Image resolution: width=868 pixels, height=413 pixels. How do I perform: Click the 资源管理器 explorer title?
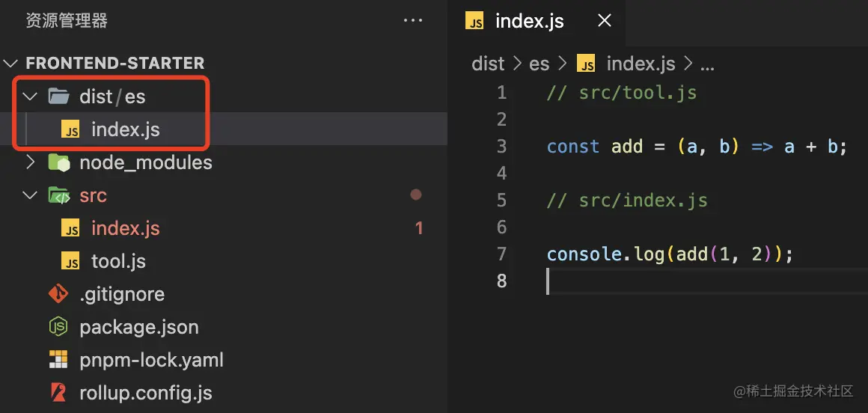[67, 21]
